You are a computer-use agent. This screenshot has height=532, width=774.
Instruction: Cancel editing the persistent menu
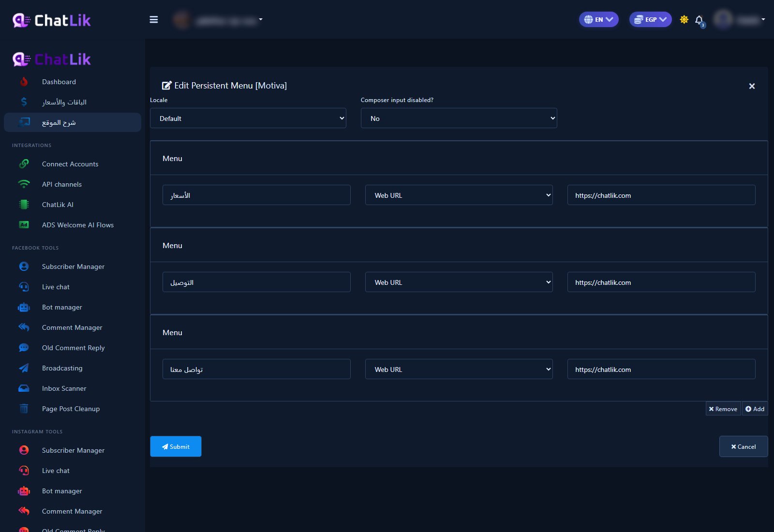coord(744,446)
